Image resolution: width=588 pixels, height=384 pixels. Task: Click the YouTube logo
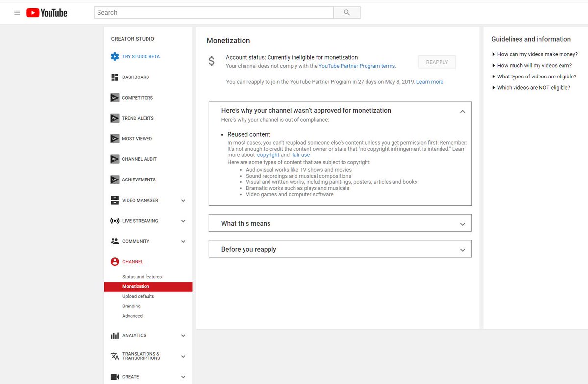click(47, 13)
